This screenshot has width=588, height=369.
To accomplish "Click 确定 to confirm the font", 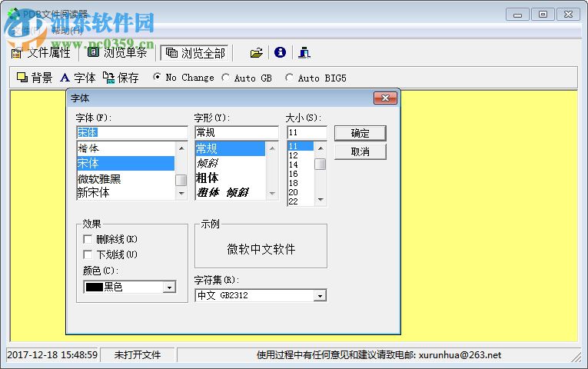I will coord(360,133).
